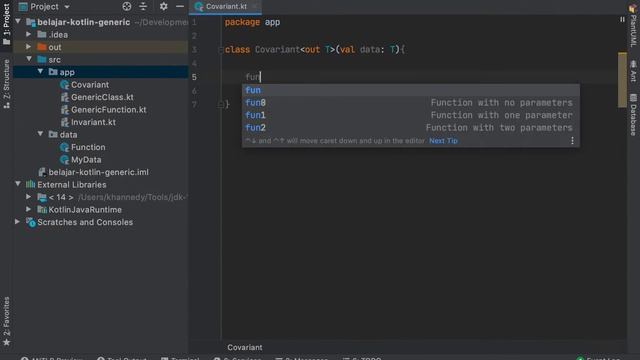The height and width of the screenshot is (360, 640).
Task: Expand the < 14 > JDK node
Action: [29, 197]
